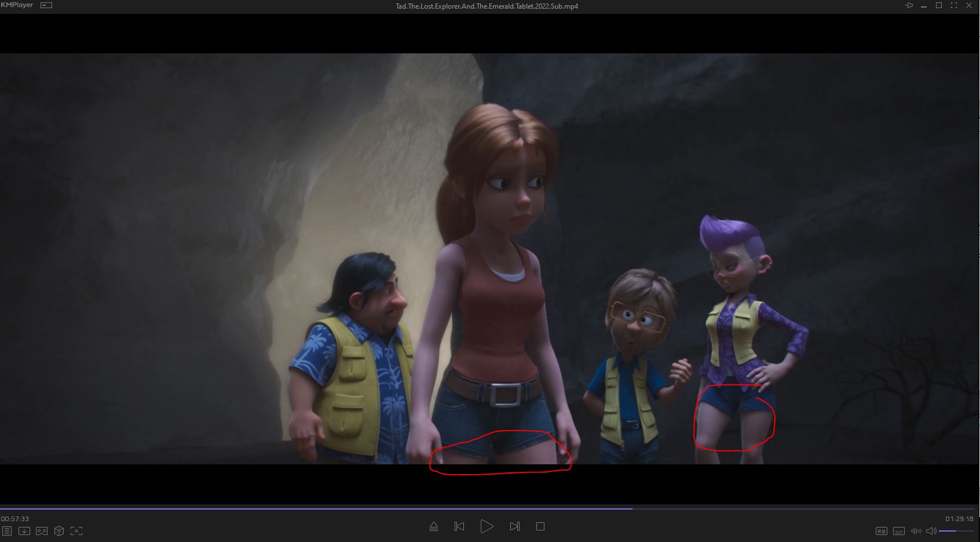Switch to fullscreen from title bar
This screenshot has width=980, height=542.
(954, 6)
